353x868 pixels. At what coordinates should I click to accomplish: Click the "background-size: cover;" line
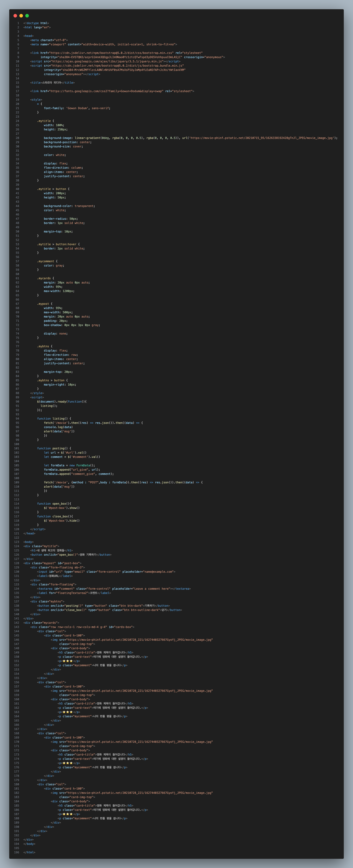coord(63,147)
